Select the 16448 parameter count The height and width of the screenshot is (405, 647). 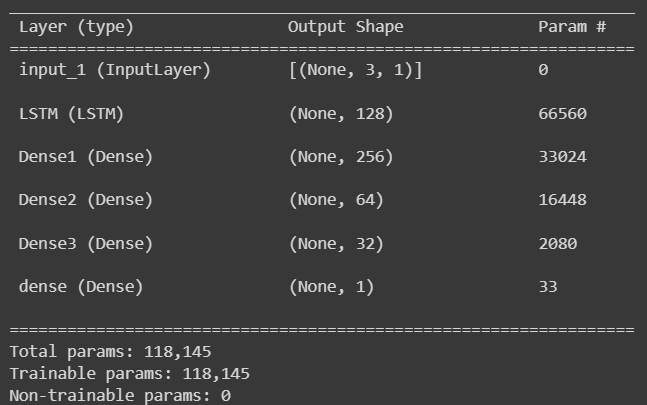[x=562, y=200]
